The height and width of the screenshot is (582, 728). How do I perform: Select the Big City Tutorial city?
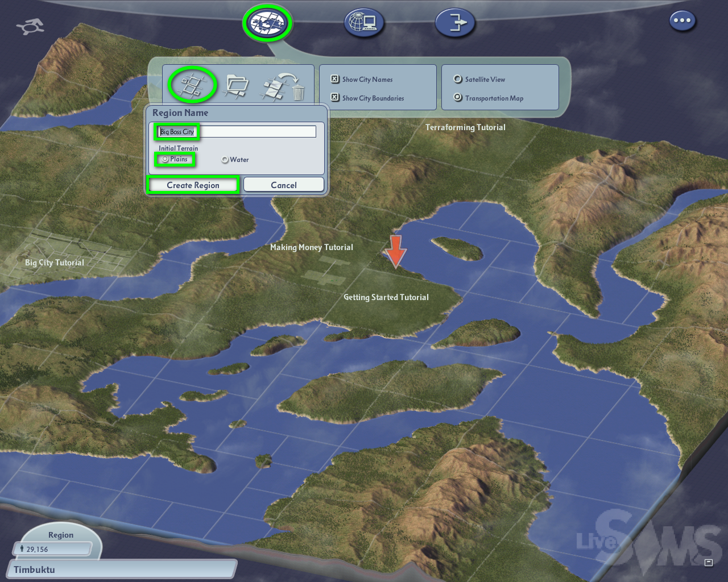55,263
